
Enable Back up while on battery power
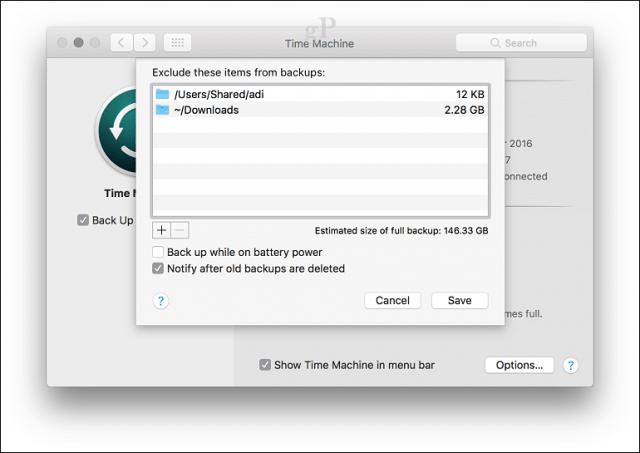pyautogui.click(x=158, y=252)
